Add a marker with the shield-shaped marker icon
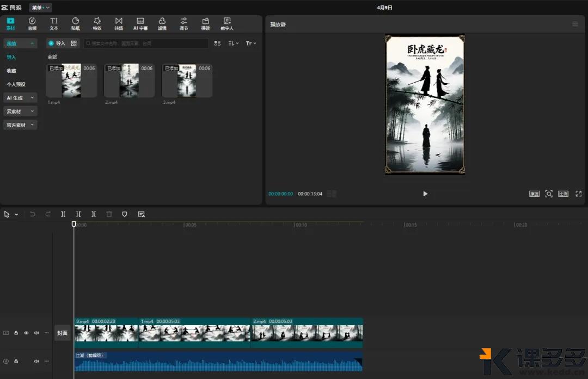Screen dimensions: 588x379 [x=125, y=214]
